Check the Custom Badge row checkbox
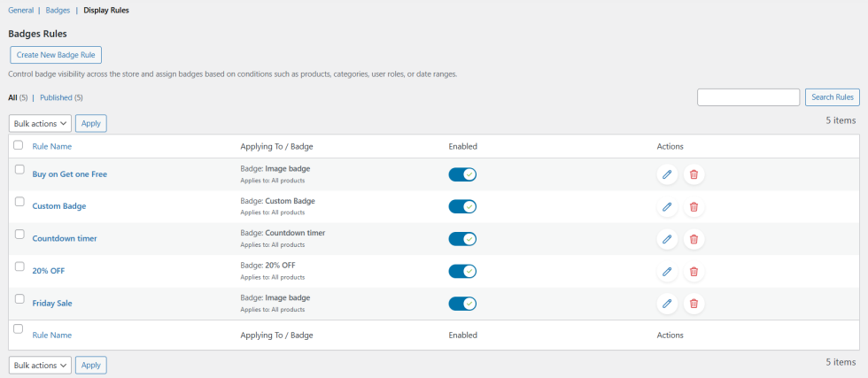 (19, 202)
